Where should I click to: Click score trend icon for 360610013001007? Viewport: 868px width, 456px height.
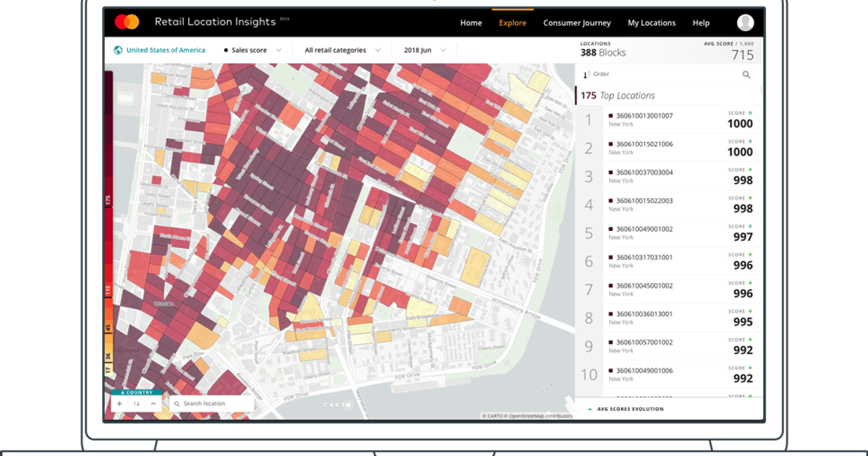tap(750, 113)
